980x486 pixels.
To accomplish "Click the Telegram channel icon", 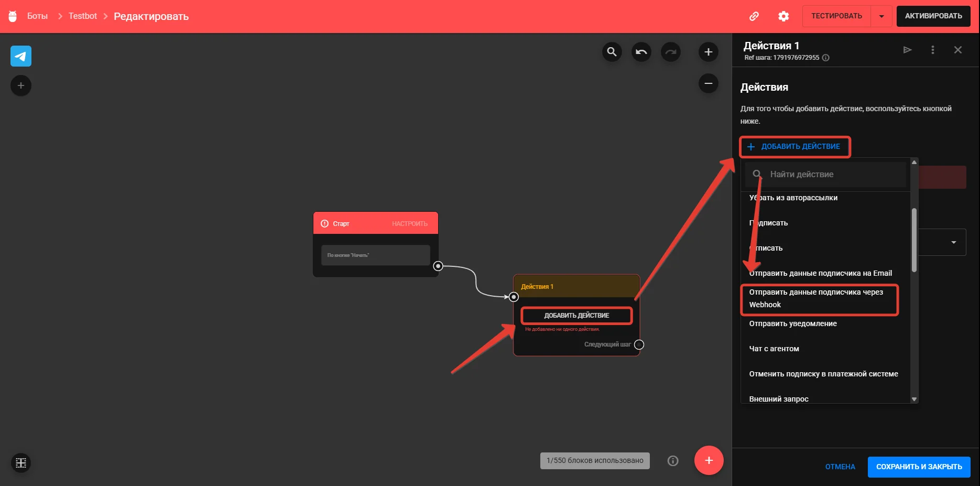I will pos(21,56).
